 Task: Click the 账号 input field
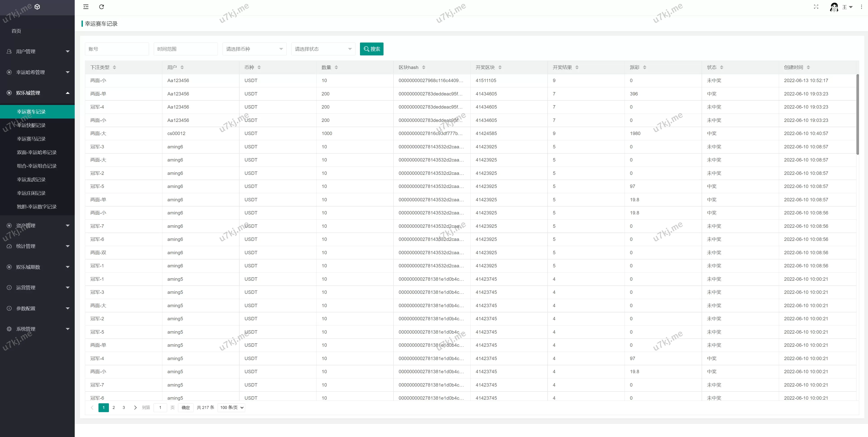(117, 49)
